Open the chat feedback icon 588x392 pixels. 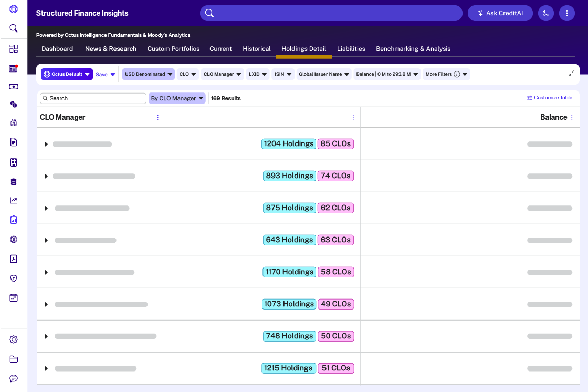14,378
